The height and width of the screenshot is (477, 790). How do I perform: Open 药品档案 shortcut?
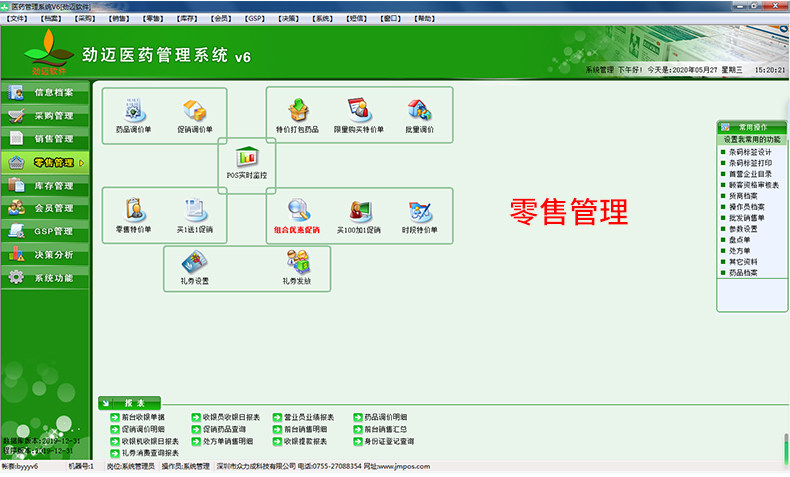coord(743,273)
